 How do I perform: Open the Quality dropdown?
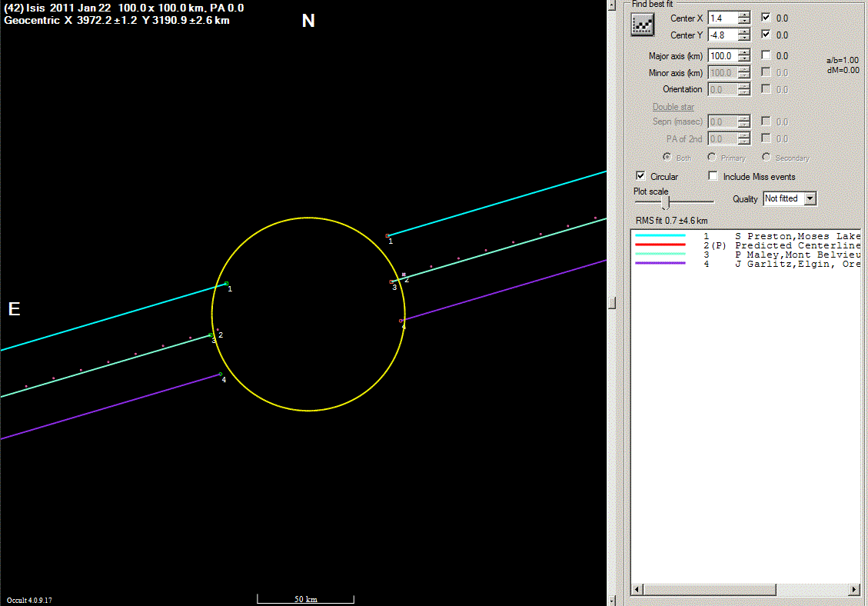pyautogui.click(x=810, y=198)
